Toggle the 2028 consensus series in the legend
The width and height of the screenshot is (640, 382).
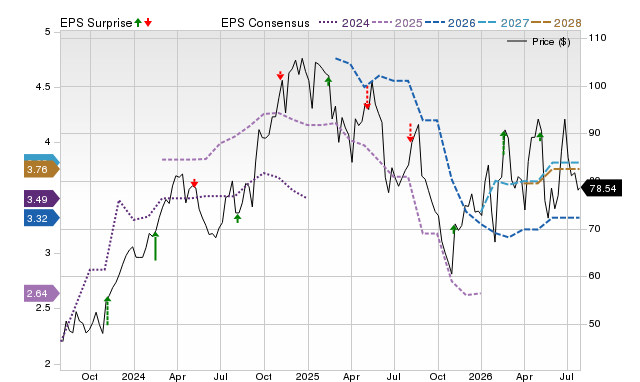[x=556, y=23]
